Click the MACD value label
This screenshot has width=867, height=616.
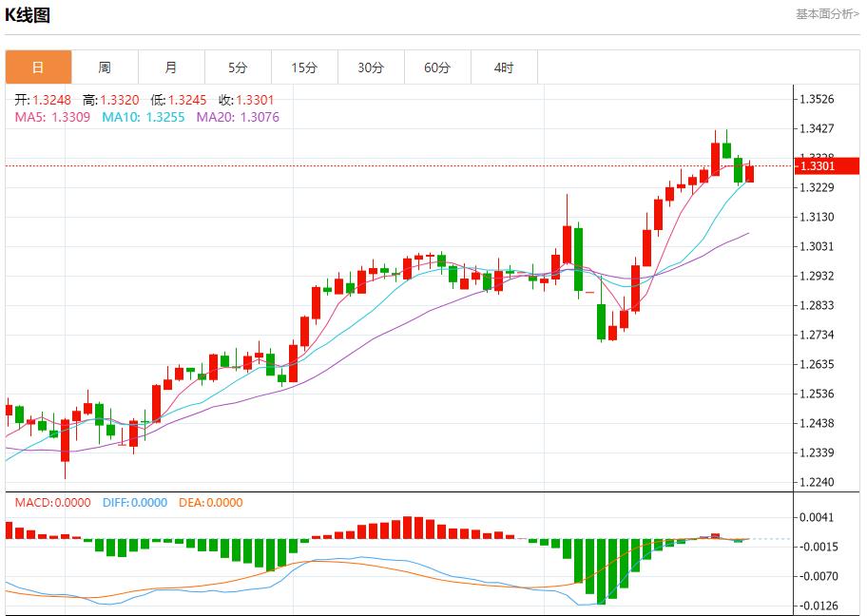click(x=52, y=503)
